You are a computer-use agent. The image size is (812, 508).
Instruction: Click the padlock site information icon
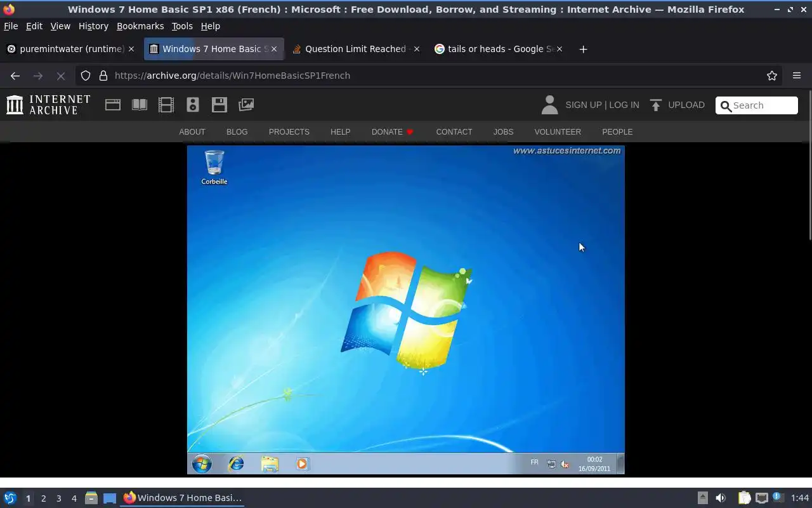coord(103,76)
